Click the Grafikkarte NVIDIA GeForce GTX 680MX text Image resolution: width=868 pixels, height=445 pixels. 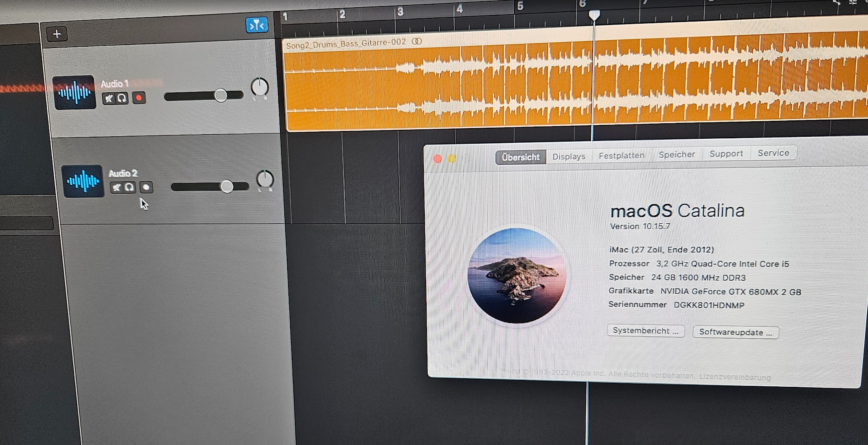704,292
